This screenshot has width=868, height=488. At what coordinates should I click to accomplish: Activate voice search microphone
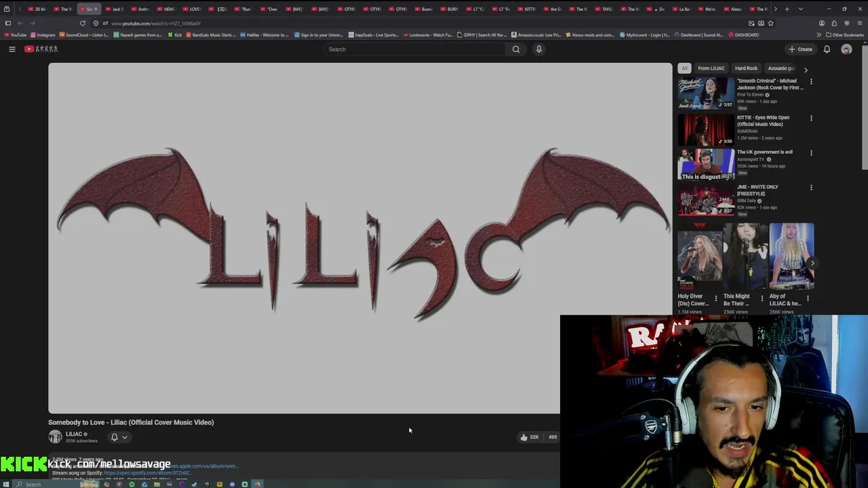point(539,49)
